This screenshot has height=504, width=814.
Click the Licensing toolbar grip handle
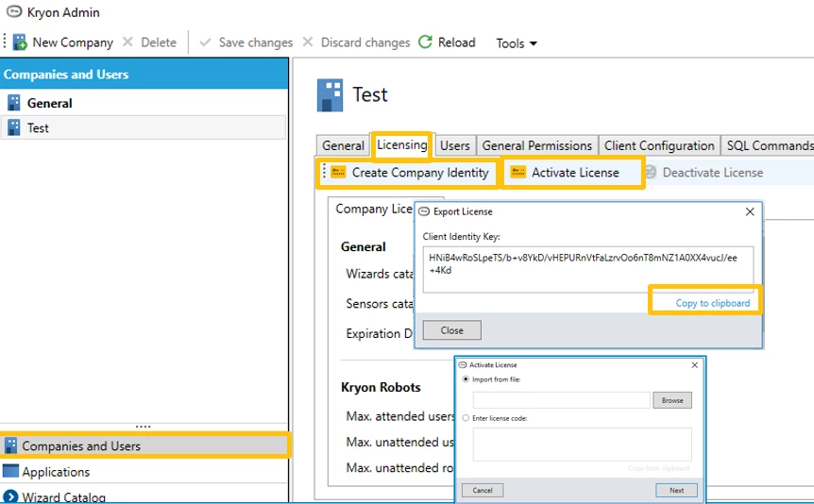324,171
